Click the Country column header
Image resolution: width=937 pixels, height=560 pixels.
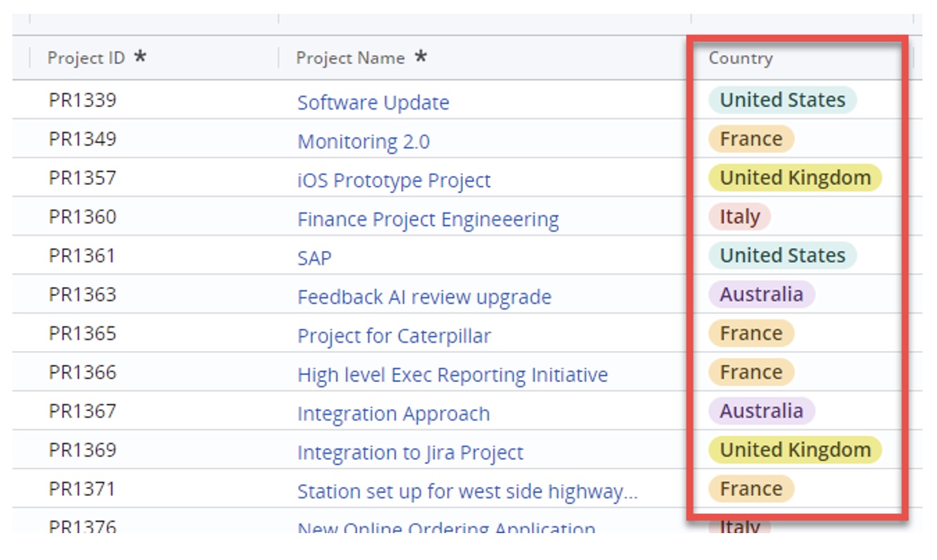[x=740, y=58]
